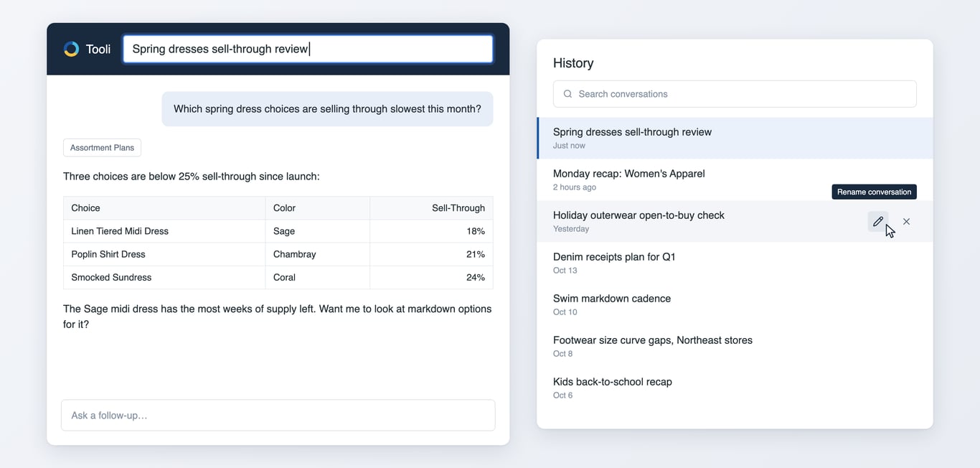The image size is (980, 468).
Task: Click the Tooli logo icon
Action: coord(71,49)
